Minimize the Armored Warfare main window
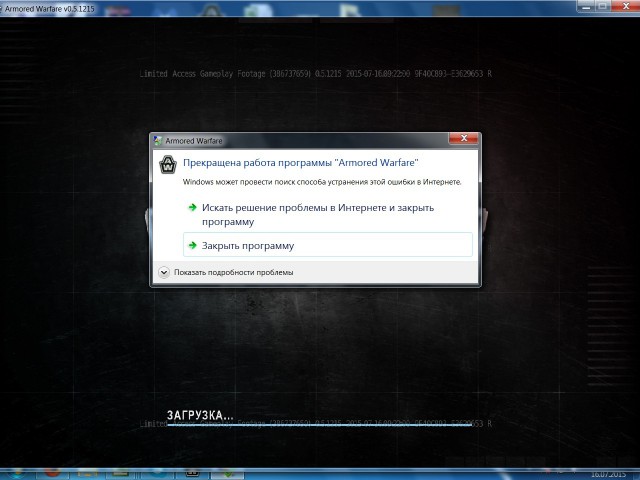 tap(586, 6)
